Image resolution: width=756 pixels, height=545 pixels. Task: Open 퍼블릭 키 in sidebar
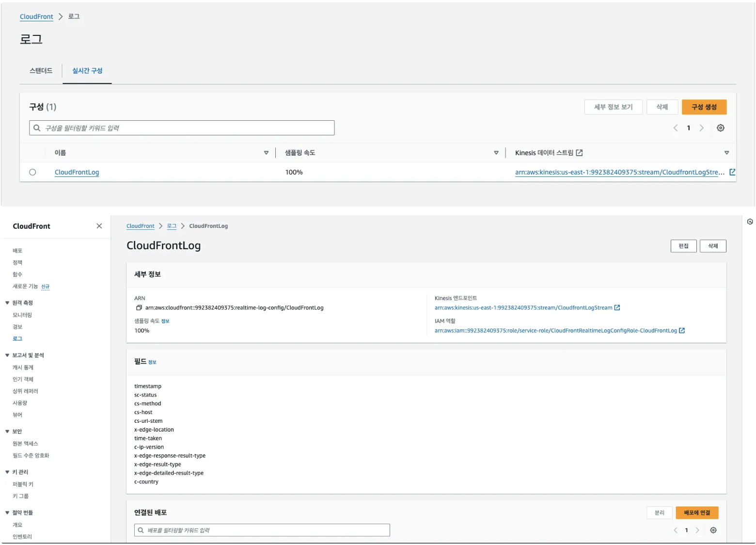[x=23, y=484]
